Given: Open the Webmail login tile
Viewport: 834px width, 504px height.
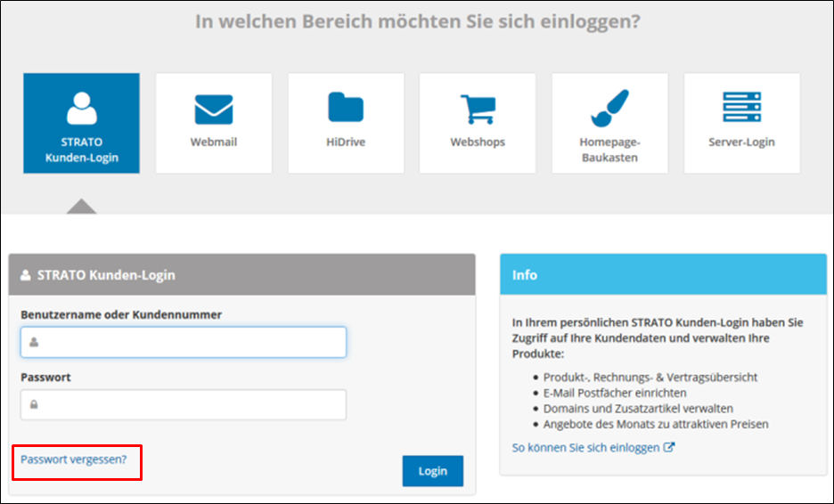Looking at the screenshot, I should pos(214,124).
